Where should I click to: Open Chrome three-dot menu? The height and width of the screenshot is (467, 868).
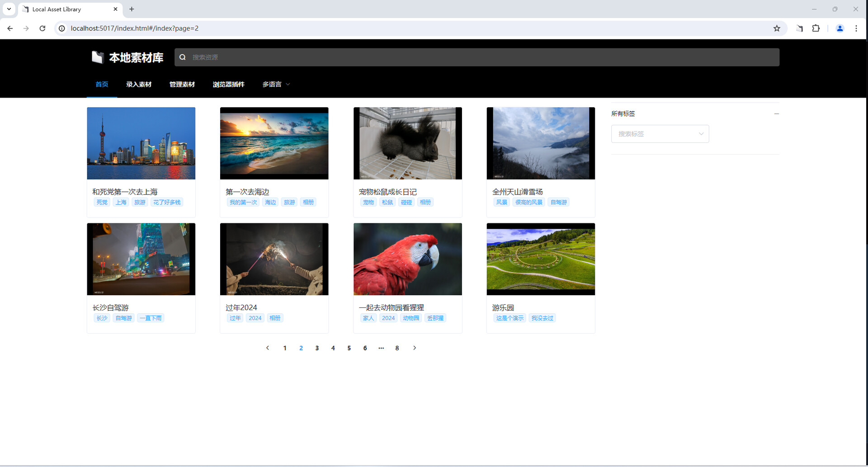click(x=856, y=28)
